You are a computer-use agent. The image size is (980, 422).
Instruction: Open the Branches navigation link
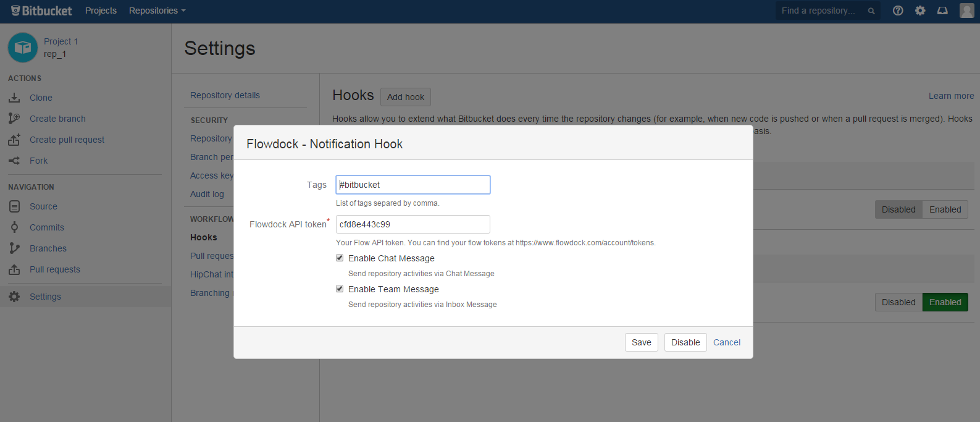pyautogui.click(x=48, y=248)
